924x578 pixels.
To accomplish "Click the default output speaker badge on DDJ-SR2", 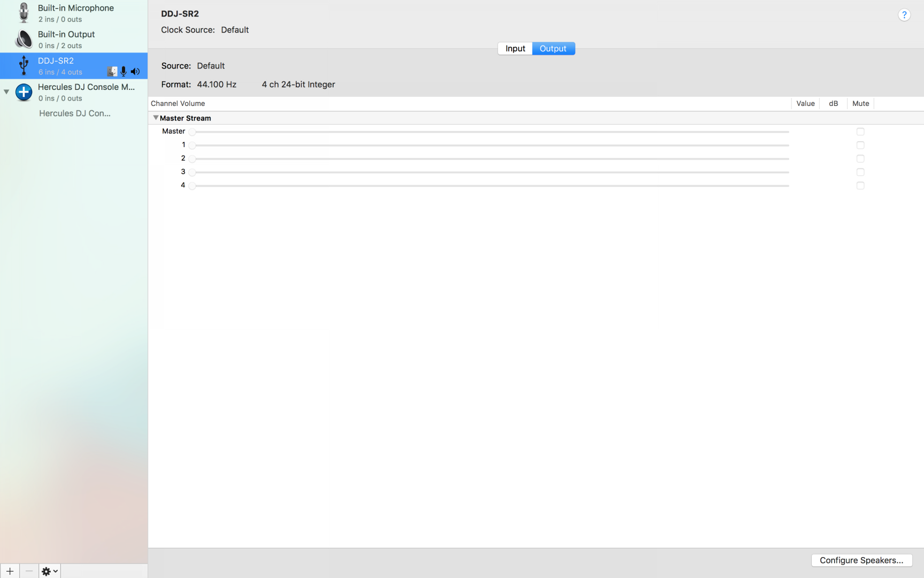I will pos(135,71).
